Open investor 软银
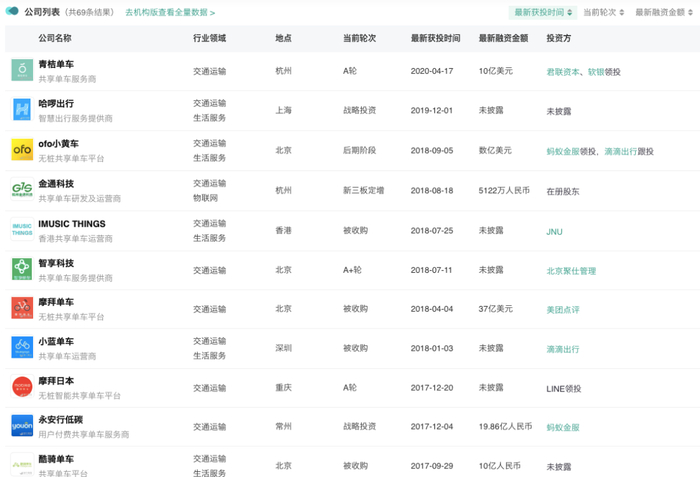Image resolution: width=700 pixels, height=477 pixels. click(x=596, y=72)
